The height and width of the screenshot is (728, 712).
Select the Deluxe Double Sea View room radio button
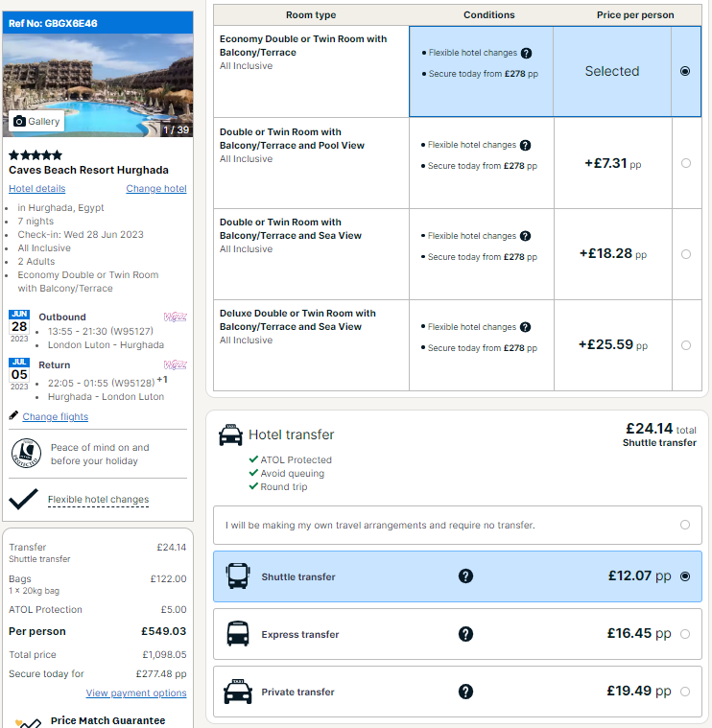(x=686, y=345)
